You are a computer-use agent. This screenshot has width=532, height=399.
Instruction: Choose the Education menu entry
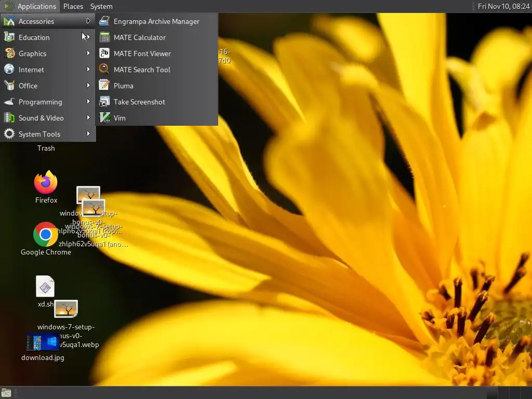click(48, 37)
